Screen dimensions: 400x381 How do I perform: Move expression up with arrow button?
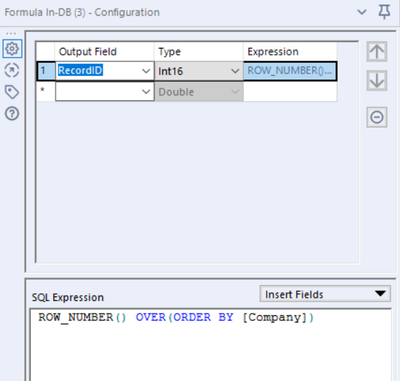[x=377, y=51]
